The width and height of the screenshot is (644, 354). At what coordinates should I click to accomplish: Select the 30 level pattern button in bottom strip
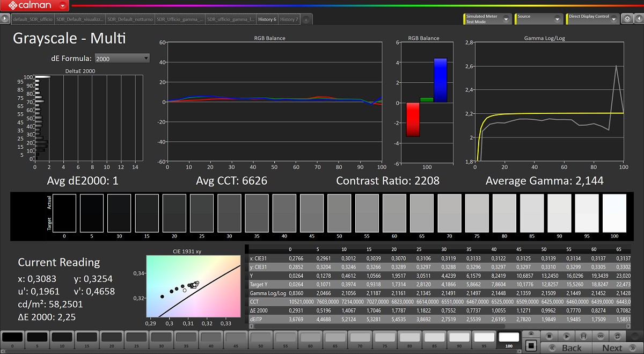pyautogui.click(x=161, y=340)
